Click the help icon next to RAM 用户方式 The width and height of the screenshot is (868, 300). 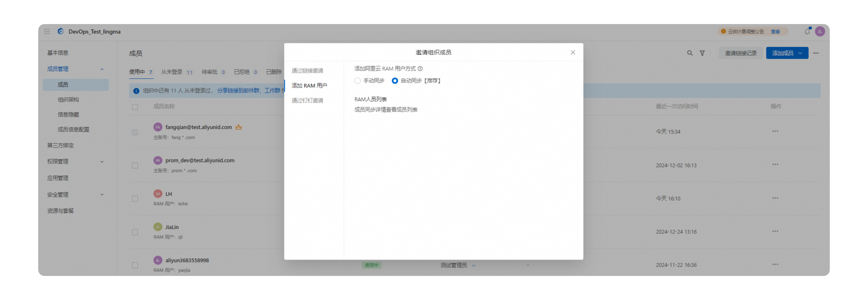click(x=420, y=69)
